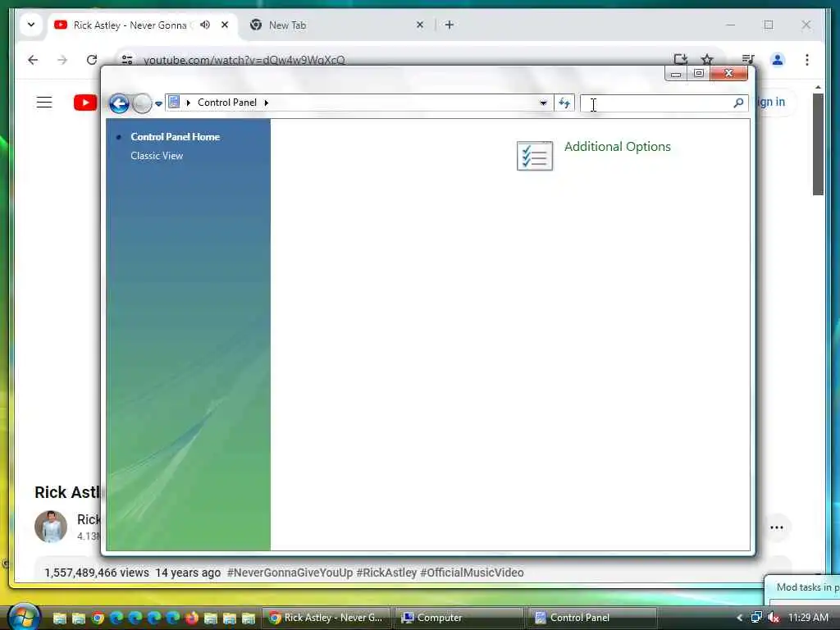The width and height of the screenshot is (840, 630).
Task: Launch Chrome from Quick Launch
Action: [98, 618]
